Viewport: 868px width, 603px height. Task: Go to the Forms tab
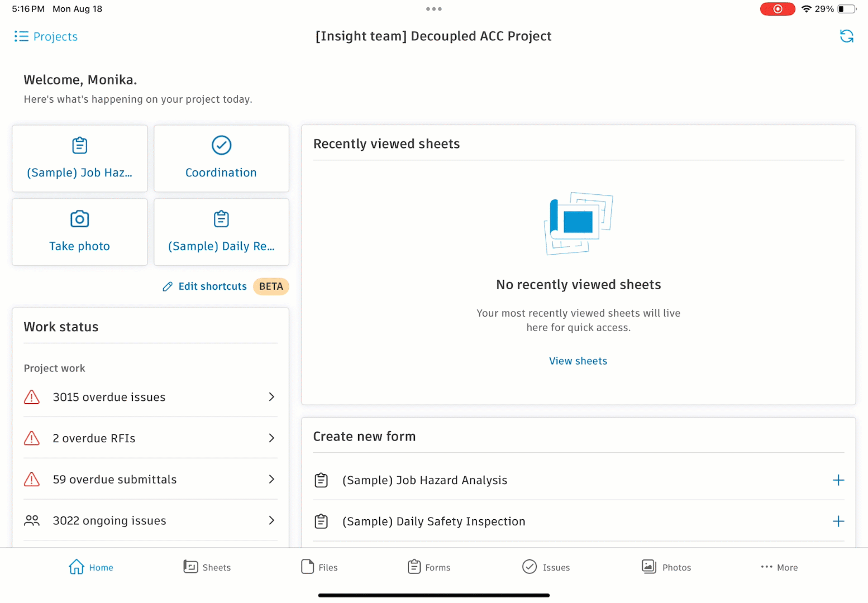coord(429,567)
